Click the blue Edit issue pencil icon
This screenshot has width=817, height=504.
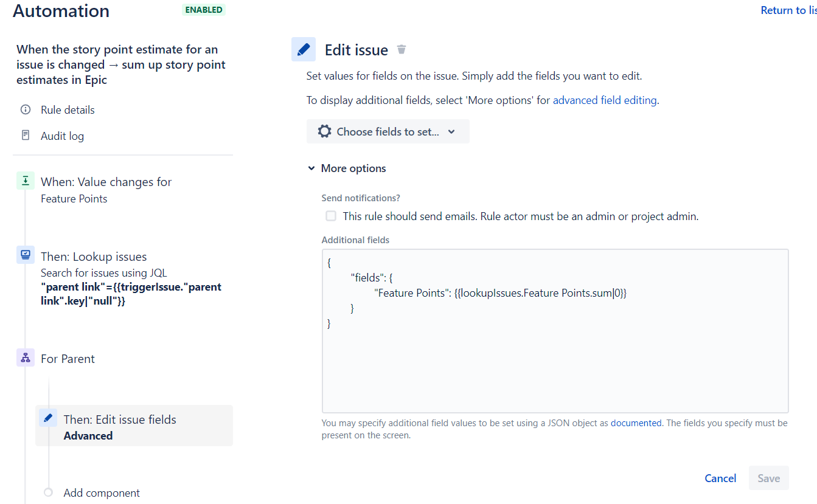(304, 49)
